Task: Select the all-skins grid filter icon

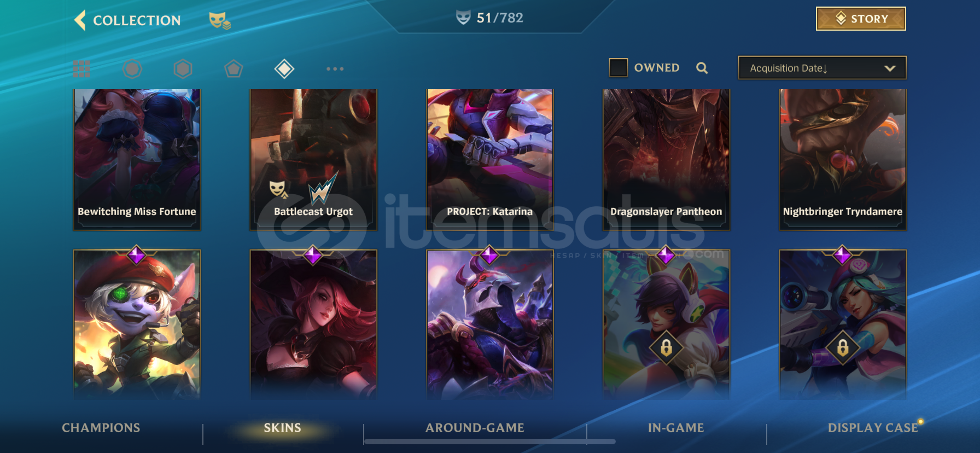Action: click(x=81, y=69)
